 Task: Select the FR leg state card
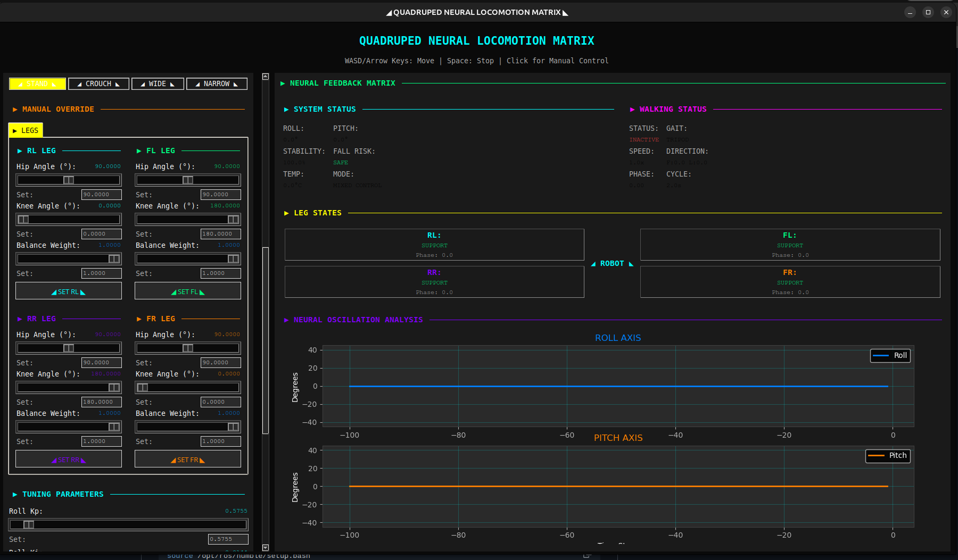790,282
